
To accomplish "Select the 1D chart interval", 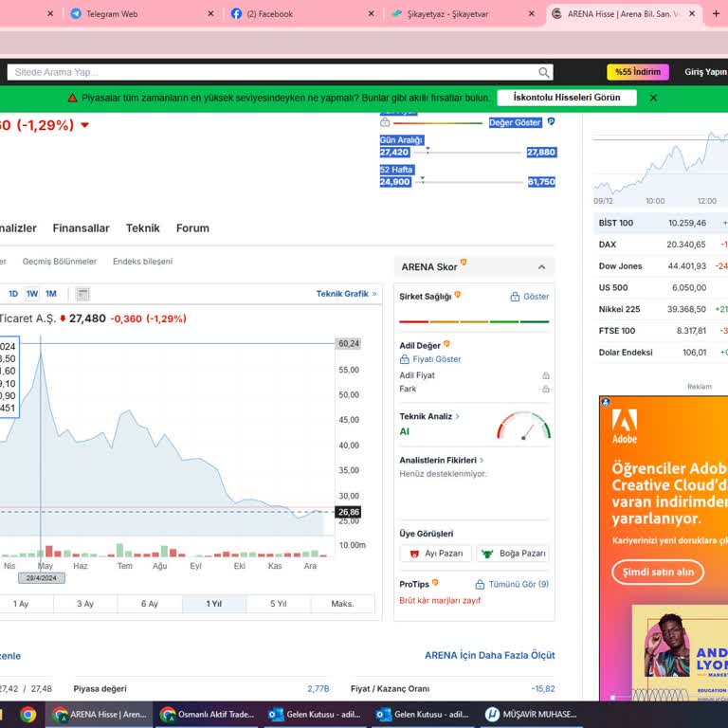I will click(x=13, y=294).
